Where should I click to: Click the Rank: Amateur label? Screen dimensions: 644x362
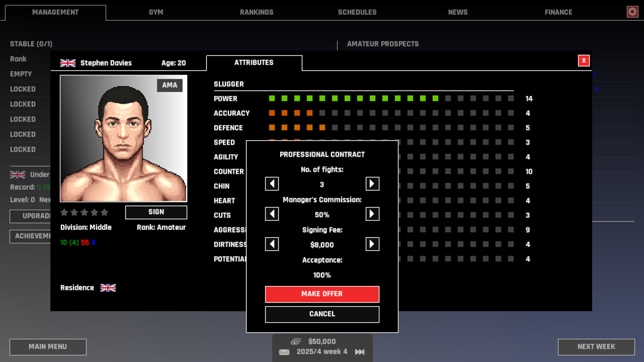point(161,227)
